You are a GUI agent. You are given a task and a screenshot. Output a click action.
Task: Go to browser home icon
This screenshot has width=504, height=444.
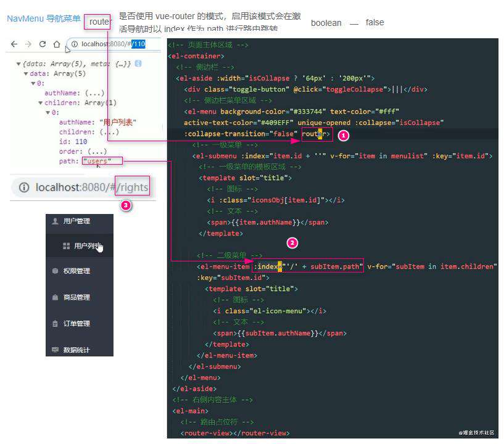(x=57, y=44)
